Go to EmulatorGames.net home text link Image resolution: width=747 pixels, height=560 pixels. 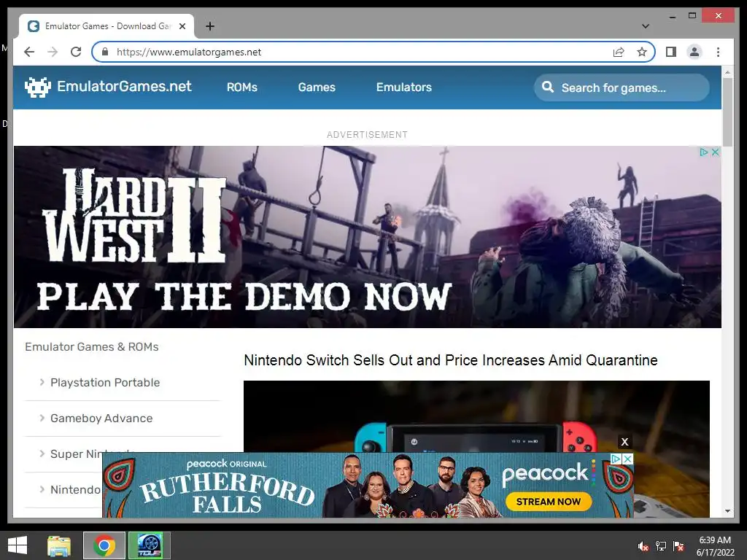124,86
